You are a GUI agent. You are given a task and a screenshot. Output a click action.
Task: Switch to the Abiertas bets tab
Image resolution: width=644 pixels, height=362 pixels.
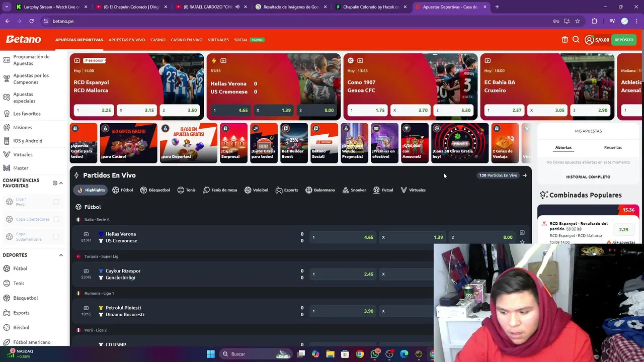point(563,147)
